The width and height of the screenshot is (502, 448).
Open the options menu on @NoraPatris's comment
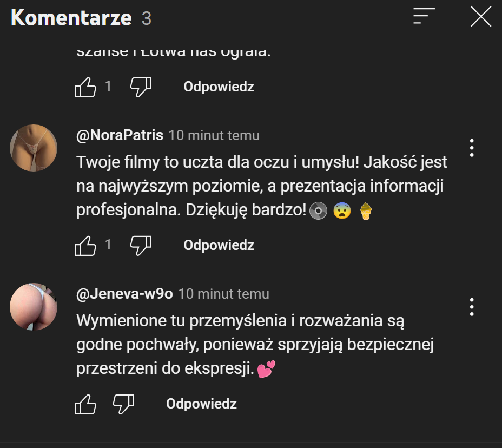point(472,148)
